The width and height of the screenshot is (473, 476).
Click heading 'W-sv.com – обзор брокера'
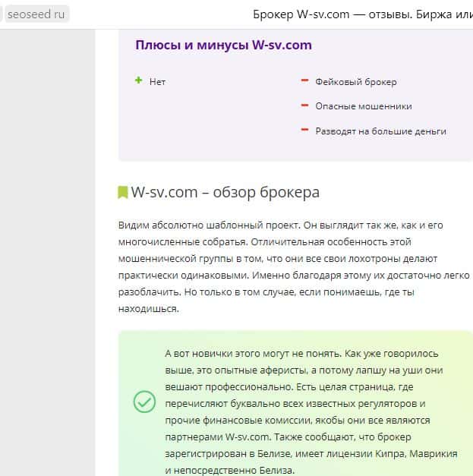(x=225, y=192)
